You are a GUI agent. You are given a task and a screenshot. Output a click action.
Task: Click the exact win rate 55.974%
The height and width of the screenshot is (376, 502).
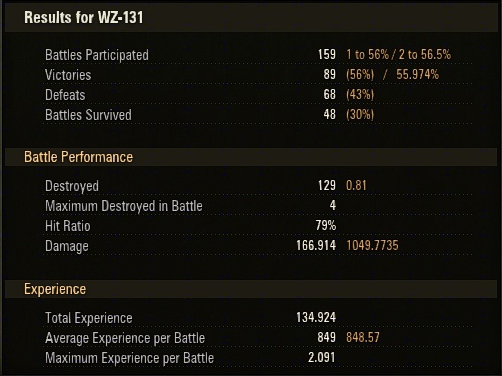point(417,74)
